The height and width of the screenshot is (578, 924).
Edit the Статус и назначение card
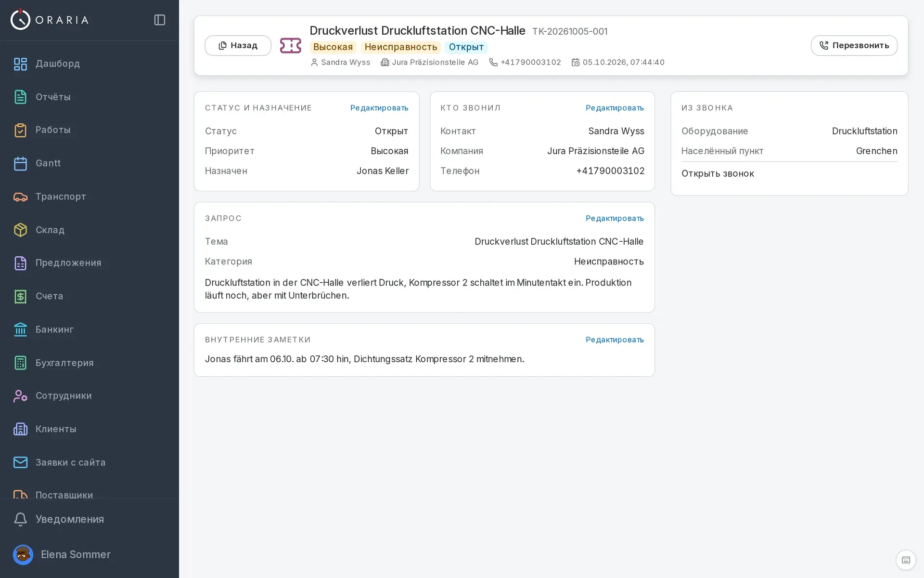[379, 108]
